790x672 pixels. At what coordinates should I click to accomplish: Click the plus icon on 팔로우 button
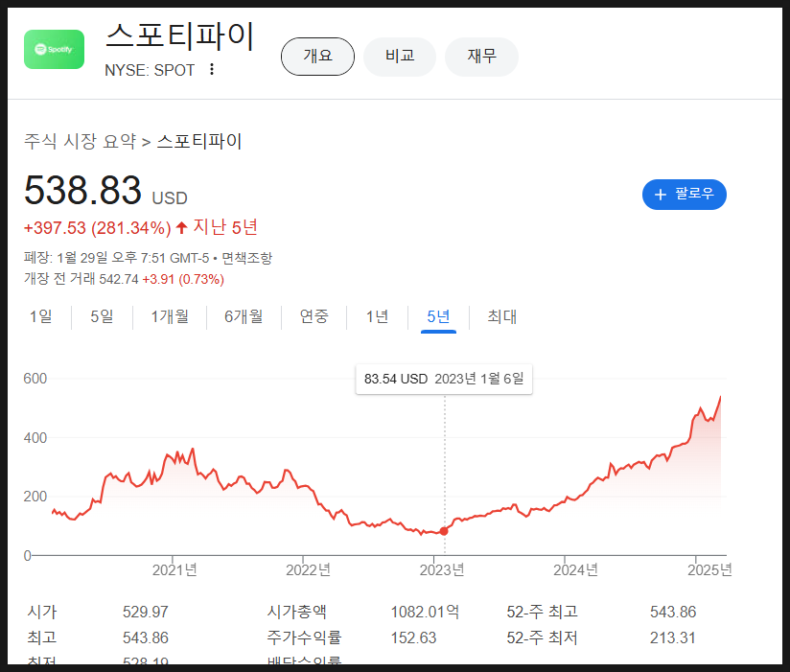(x=660, y=195)
